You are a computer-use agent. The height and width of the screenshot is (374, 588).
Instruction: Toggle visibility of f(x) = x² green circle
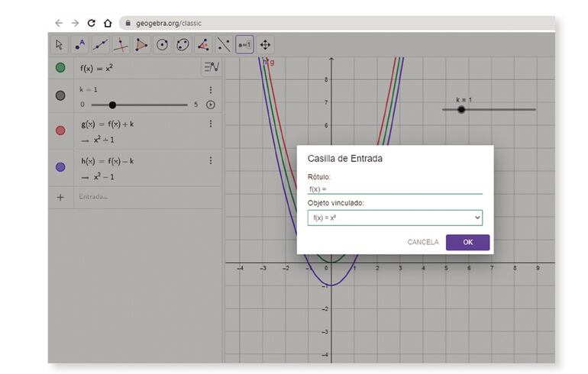click(60, 68)
